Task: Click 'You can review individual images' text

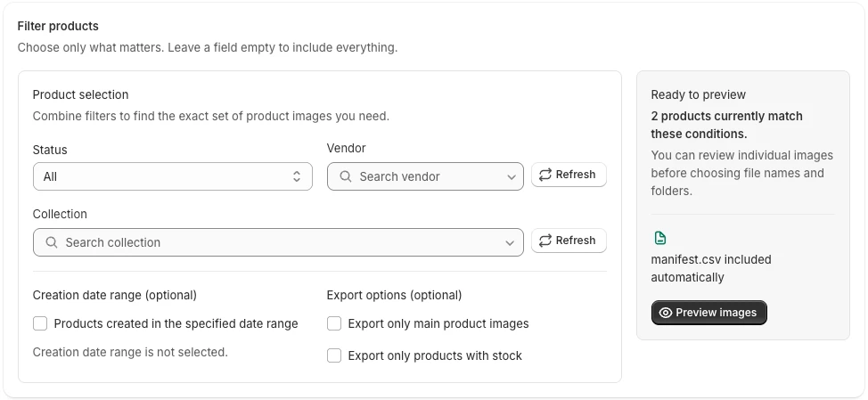Action: pos(741,173)
